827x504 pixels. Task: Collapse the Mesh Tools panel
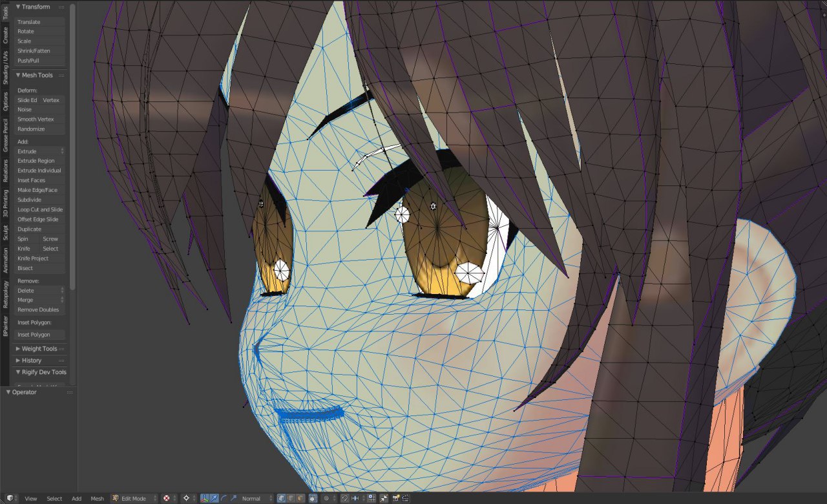point(18,75)
